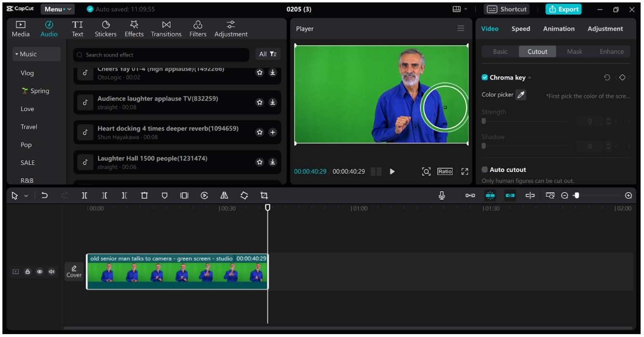Image resolution: width=644 pixels, height=337 pixels.
Task: Collapse the Music category expander
Action: (16, 54)
